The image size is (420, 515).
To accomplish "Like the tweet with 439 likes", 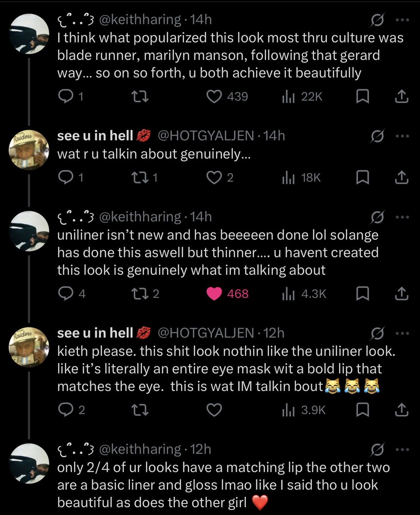I will [227, 97].
